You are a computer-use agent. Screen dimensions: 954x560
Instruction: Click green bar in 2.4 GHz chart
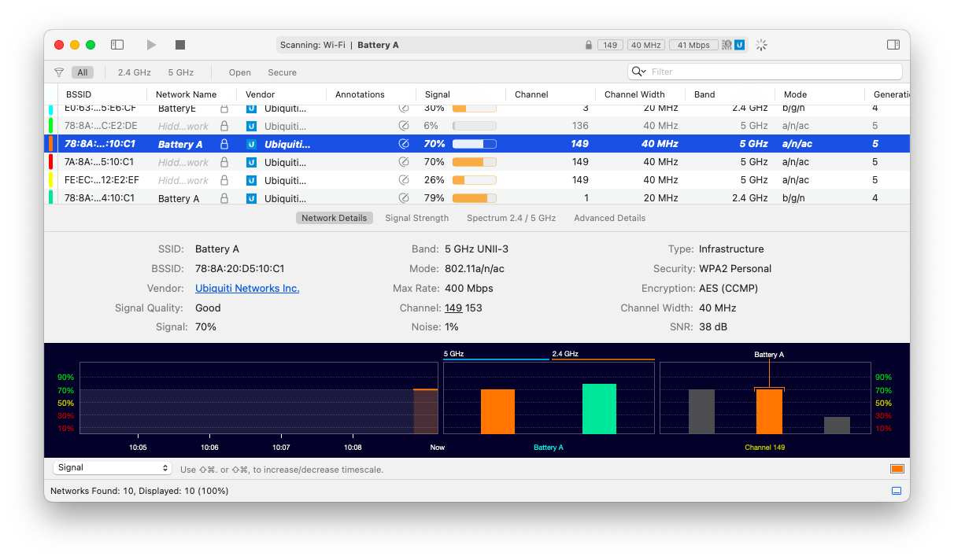tap(599, 409)
